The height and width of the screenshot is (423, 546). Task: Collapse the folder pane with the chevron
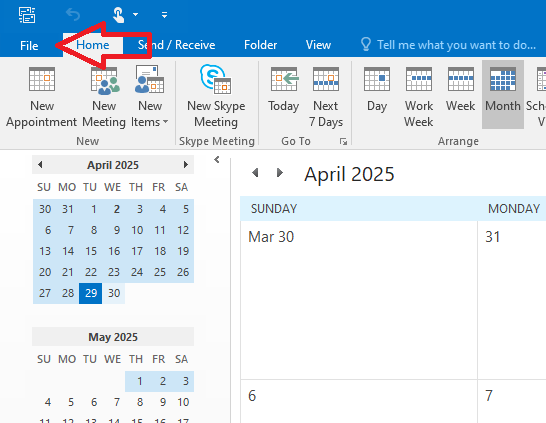[x=217, y=159]
